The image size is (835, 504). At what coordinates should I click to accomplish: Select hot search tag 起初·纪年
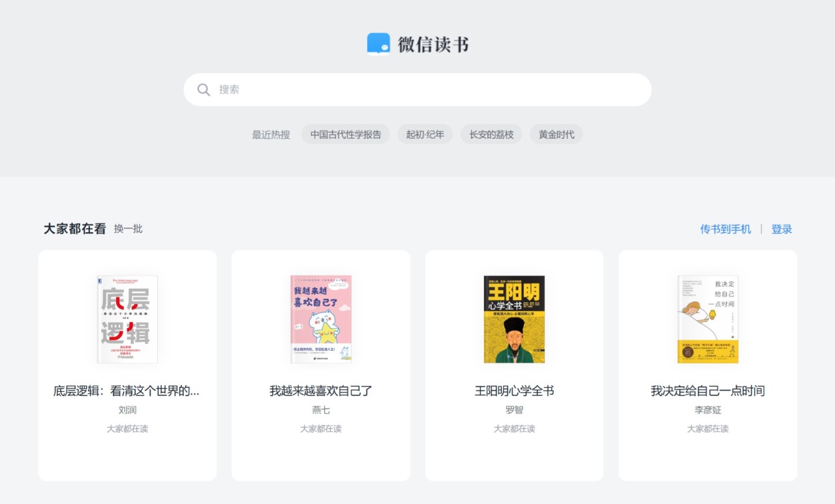coord(425,134)
